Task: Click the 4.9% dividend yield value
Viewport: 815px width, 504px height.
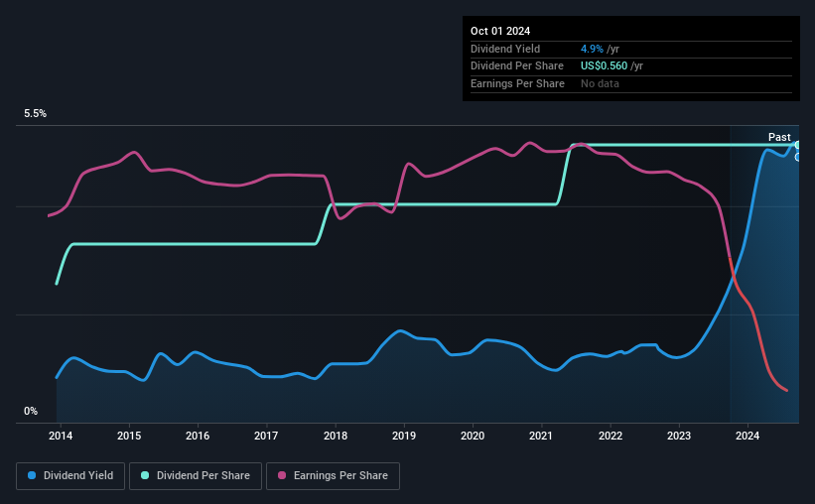Action: point(592,49)
